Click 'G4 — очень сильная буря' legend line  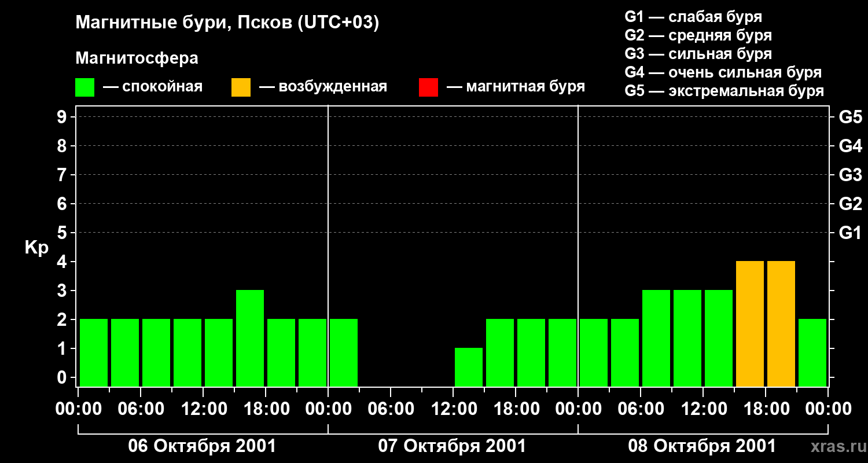pos(723,72)
